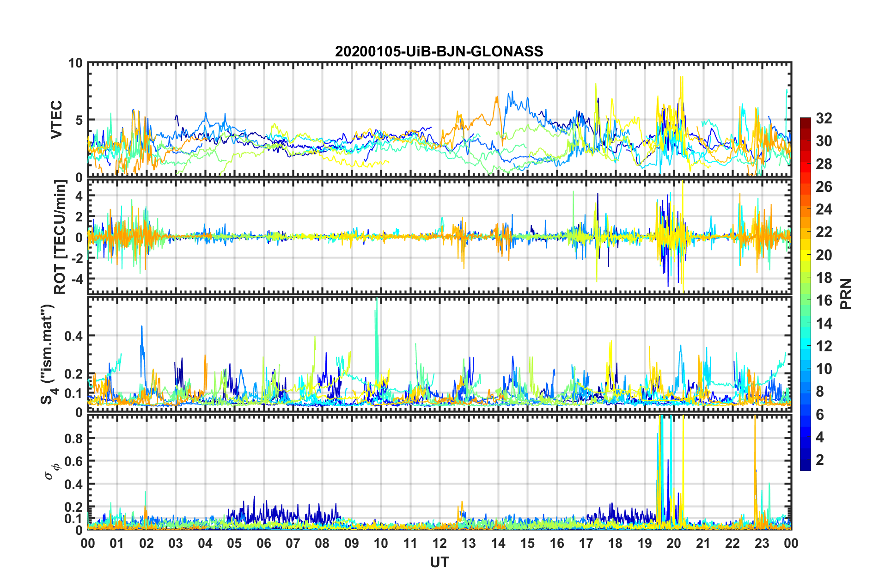The width and height of the screenshot is (879, 588).
Task: Click x-axis tick label 17
Action: (586, 543)
